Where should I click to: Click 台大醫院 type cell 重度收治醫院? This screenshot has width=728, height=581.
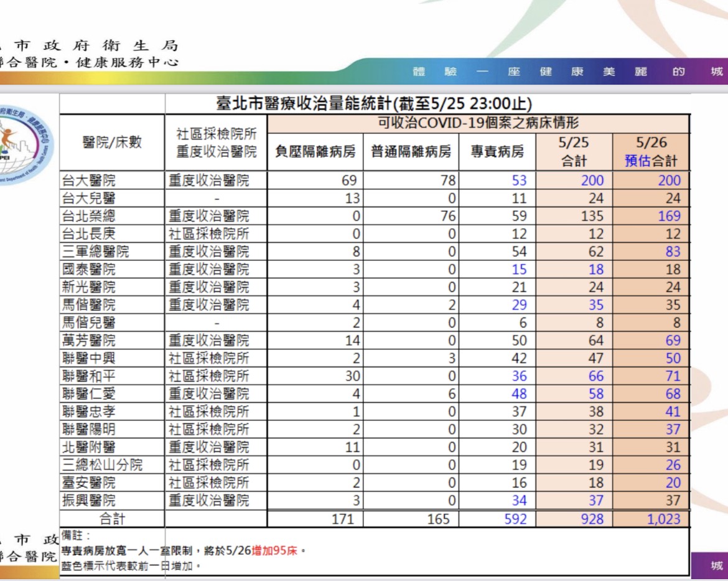(209, 181)
